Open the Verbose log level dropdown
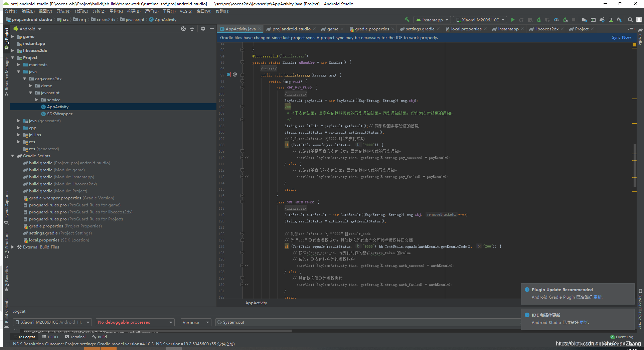Viewport: 644px width, 350px height. 196,322
